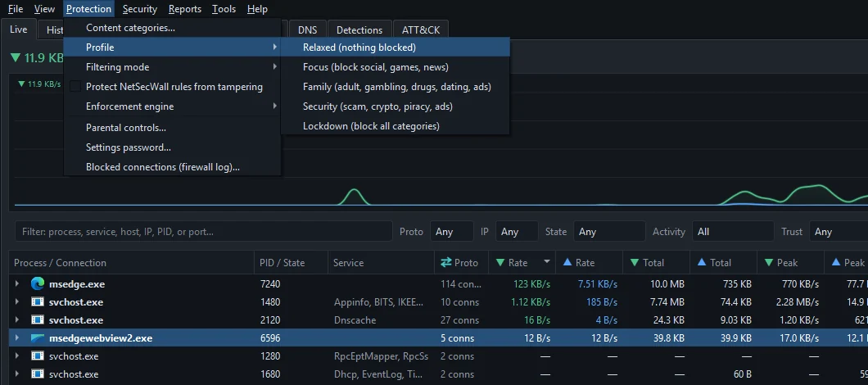Open the File menu
868x385 pixels.
pos(16,9)
